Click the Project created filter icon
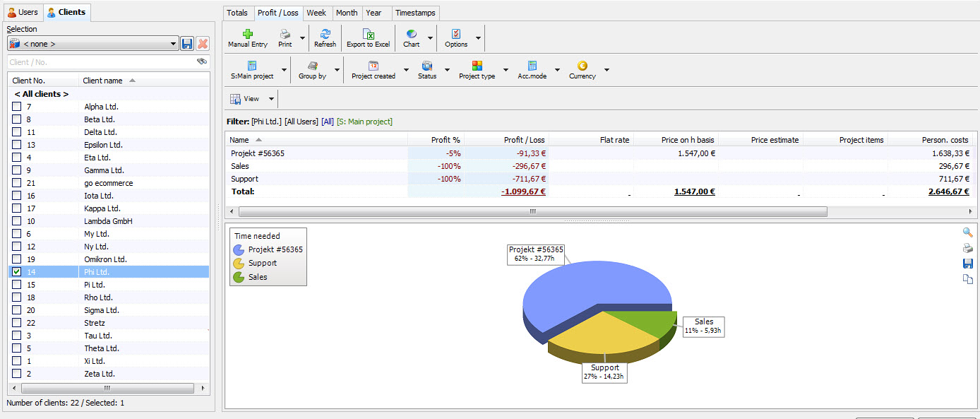 point(373,66)
